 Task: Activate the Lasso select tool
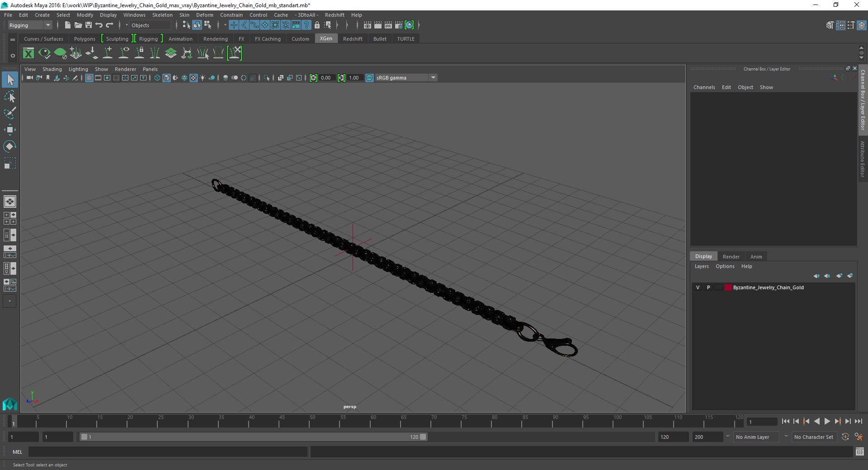click(x=10, y=97)
